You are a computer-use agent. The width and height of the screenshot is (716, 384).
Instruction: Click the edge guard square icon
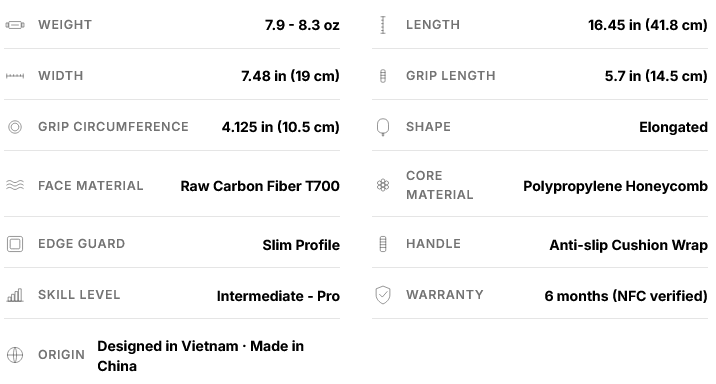click(15, 244)
